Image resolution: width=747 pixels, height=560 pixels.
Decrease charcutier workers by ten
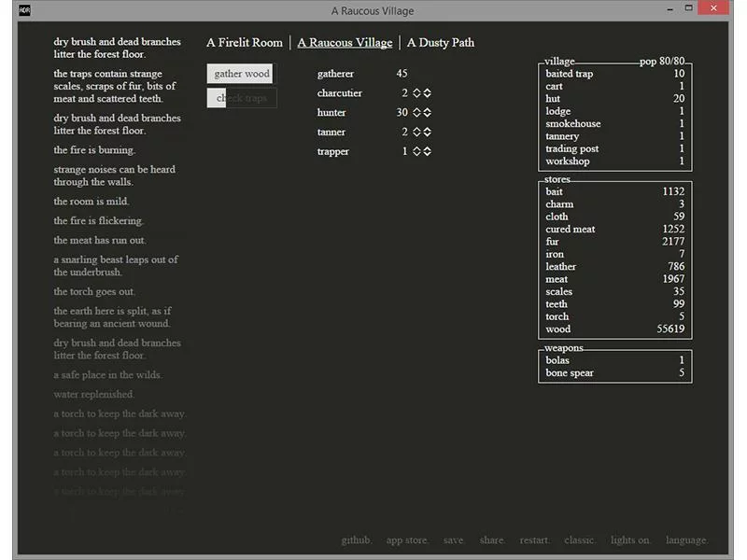pos(428,96)
